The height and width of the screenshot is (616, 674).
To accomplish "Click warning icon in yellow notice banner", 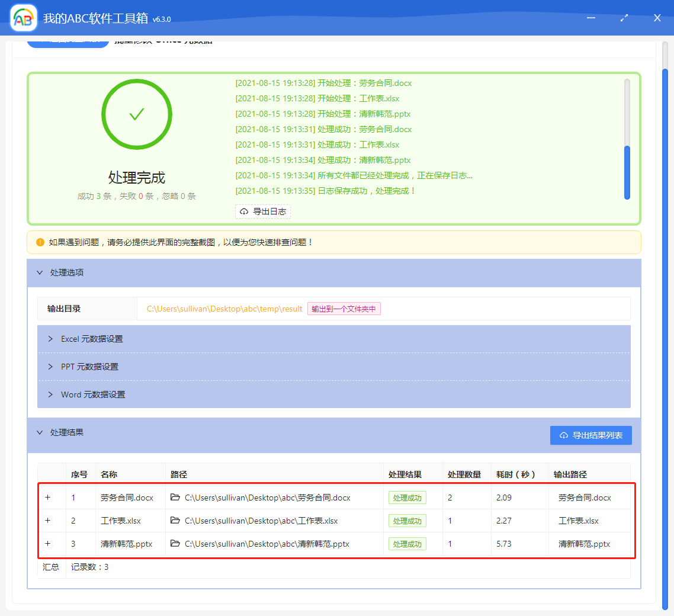I will (39, 242).
